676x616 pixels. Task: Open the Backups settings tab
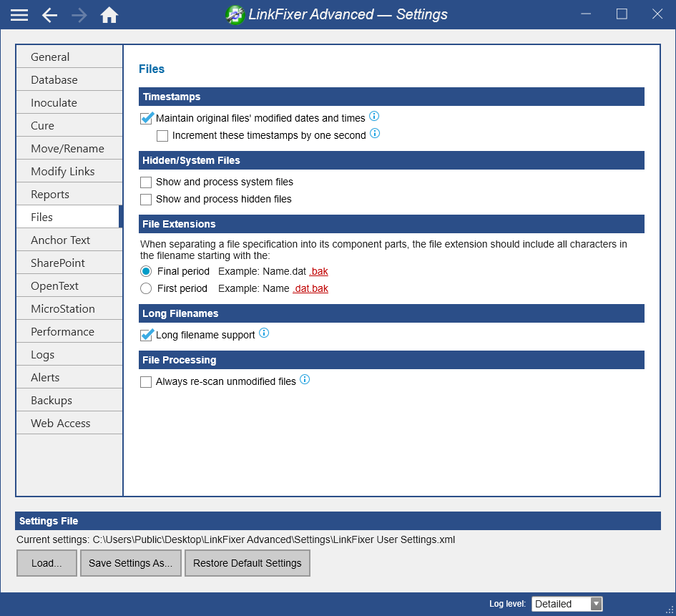click(69, 400)
